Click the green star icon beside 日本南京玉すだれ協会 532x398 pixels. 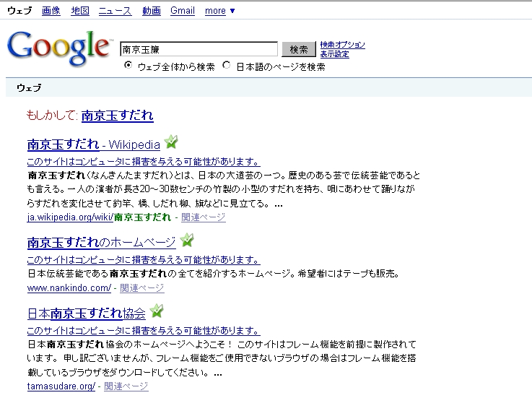coord(157,311)
